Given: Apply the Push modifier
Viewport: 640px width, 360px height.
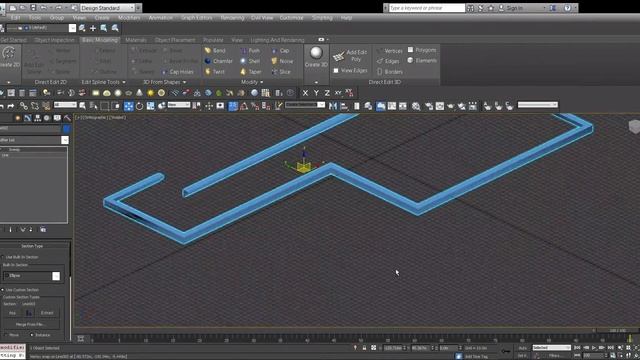Looking at the screenshot, I should click(250, 51).
